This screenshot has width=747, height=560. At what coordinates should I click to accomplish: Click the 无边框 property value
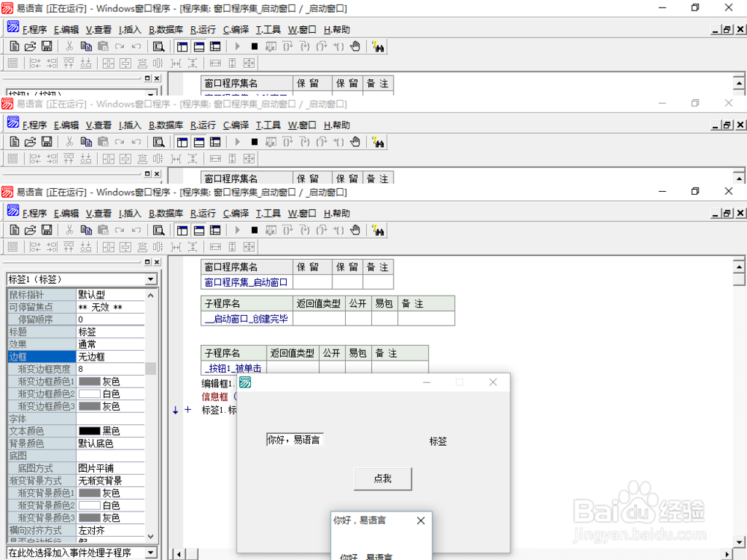point(91,357)
